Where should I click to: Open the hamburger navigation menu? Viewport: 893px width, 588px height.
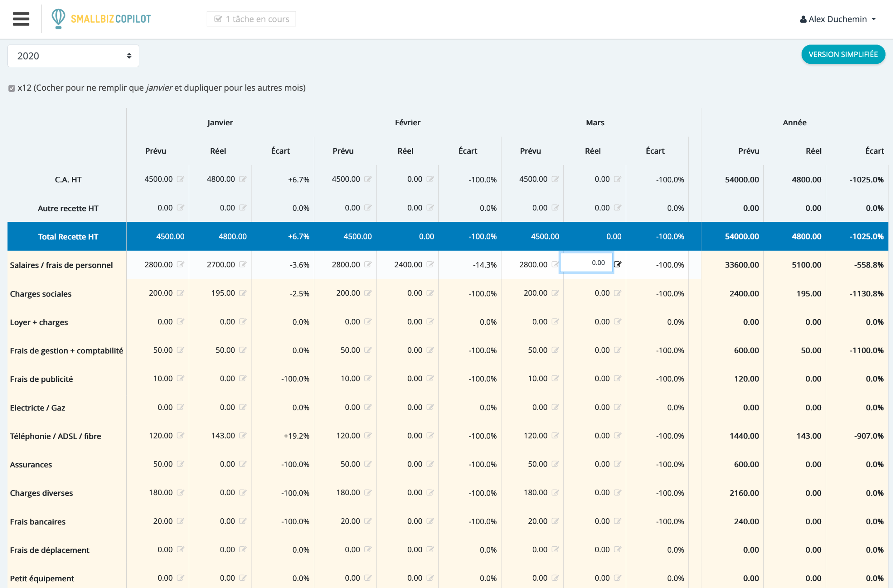(21, 19)
